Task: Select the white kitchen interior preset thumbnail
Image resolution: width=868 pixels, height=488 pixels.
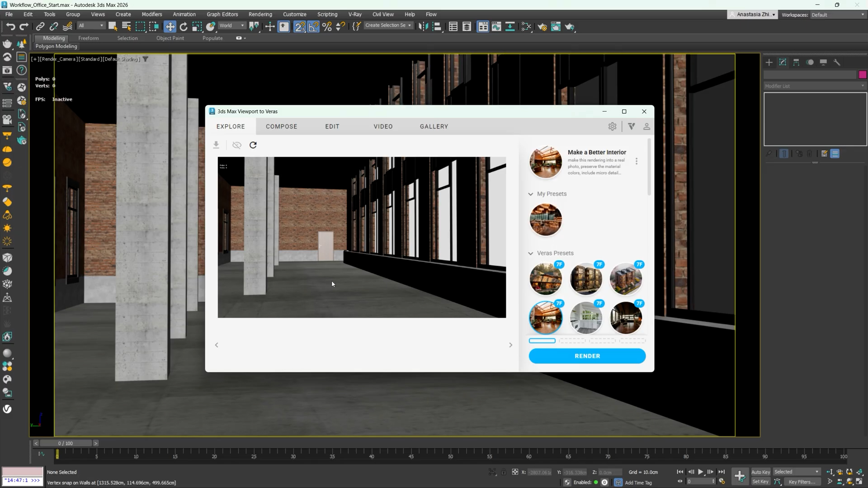Action: tap(586, 318)
